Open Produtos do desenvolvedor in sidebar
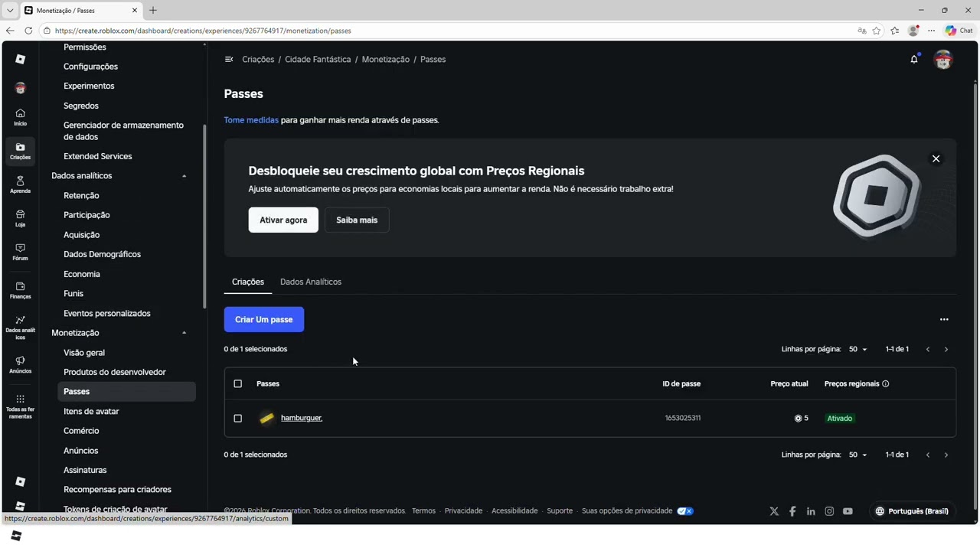 coord(115,372)
